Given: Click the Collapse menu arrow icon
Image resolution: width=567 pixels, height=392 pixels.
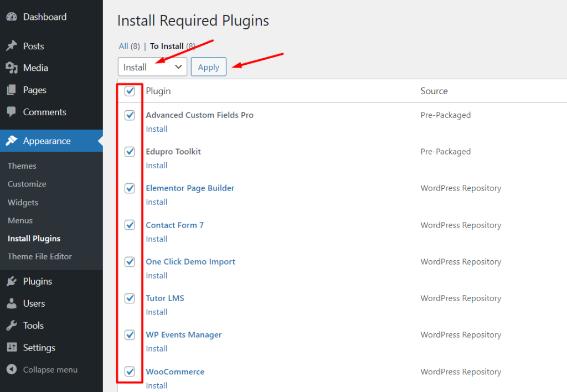Looking at the screenshot, I should point(12,370).
